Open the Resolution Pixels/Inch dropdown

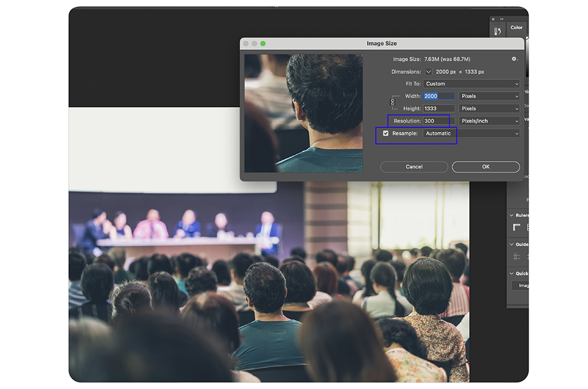point(489,121)
